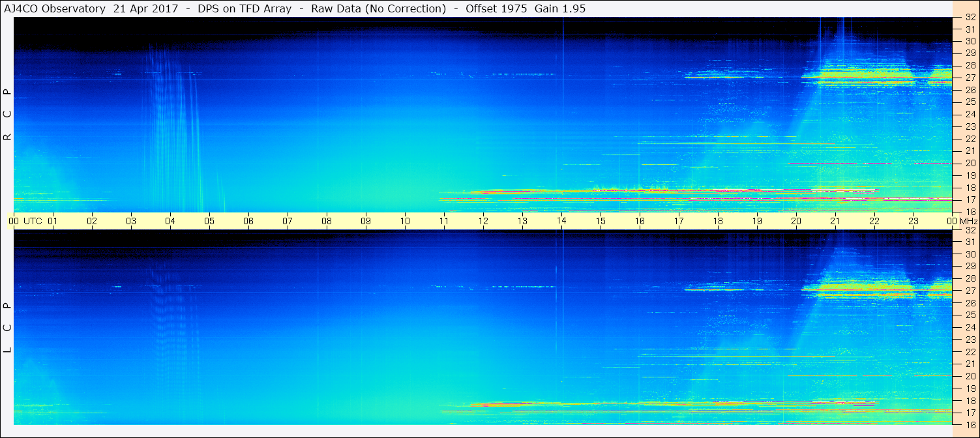The height and width of the screenshot is (438, 980).
Task: Select the 04 hour mark on time axis
Action: (170, 221)
